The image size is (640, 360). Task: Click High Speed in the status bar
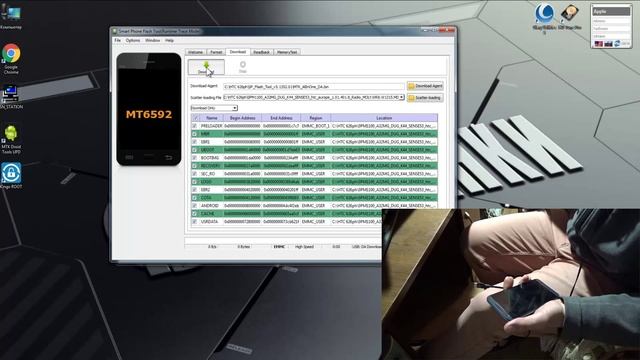[x=304, y=247]
